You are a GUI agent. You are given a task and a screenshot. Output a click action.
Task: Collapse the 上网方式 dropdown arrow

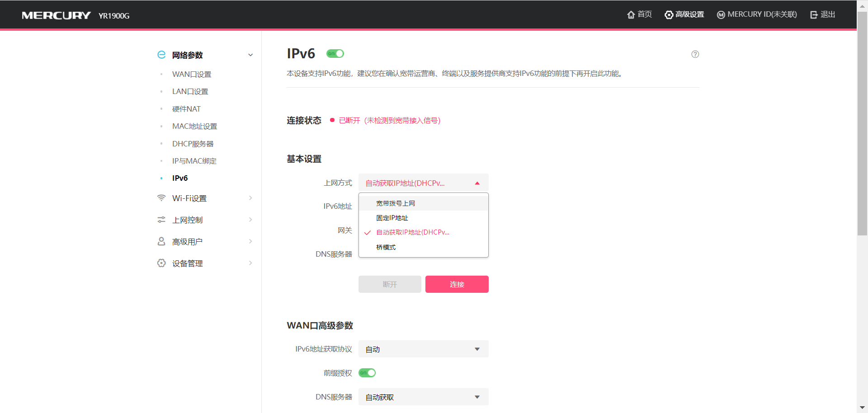[477, 183]
